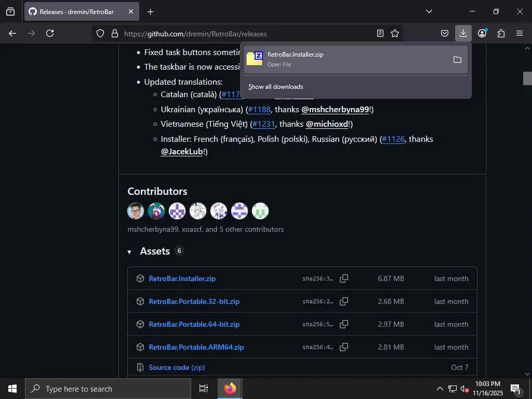Screen dimensions: 532x399
Task: Click Show all downloads
Action: click(x=275, y=87)
